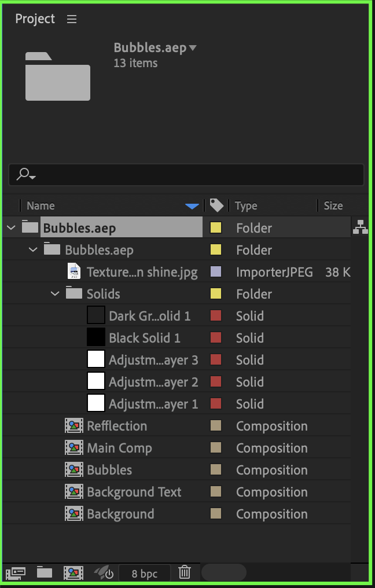The height and width of the screenshot is (588, 375).
Task: Click the label color swatch for Main Comp
Action: (x=216, y=448)
